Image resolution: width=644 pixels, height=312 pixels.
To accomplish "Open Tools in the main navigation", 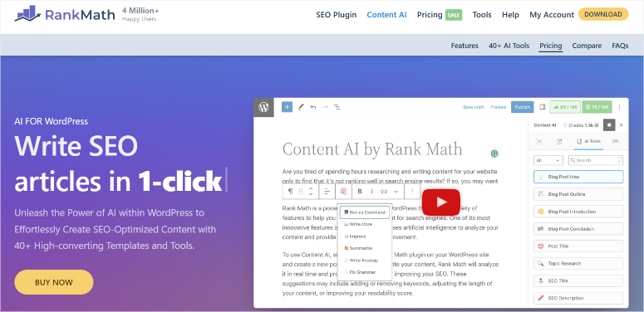I will pyautogui.click(x=482, y=15).
